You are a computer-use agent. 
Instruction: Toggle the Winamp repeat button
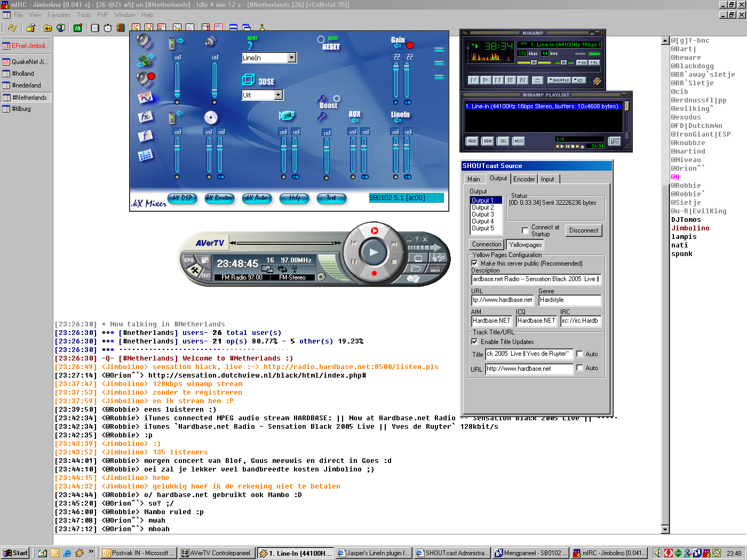point(579,80)
